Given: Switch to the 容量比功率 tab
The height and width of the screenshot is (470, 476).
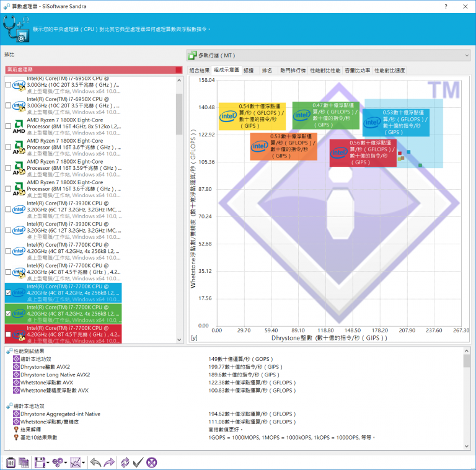Looking at the screenshot, I should point(358,71).
